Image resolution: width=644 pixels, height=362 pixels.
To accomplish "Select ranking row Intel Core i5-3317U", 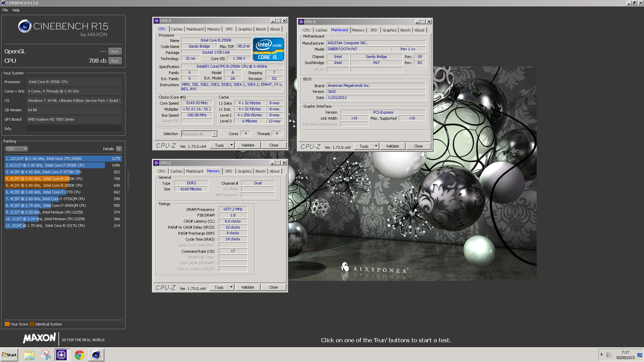I will tap(63, 226).
